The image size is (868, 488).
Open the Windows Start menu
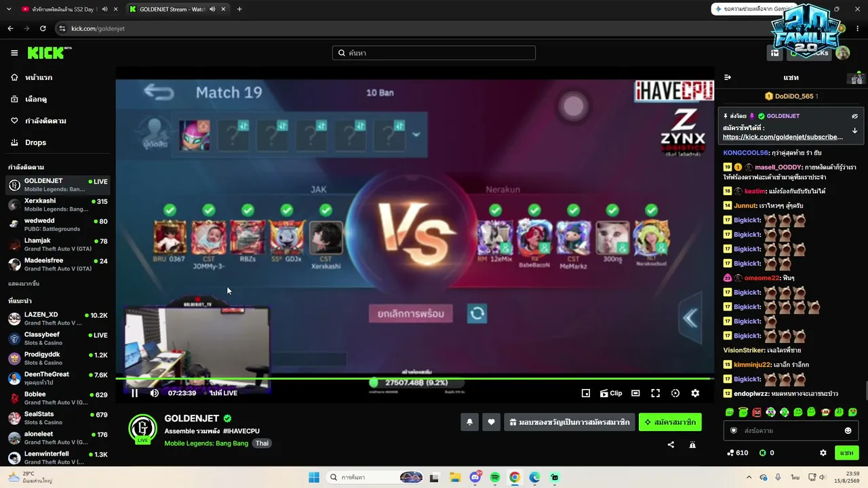point(313,477)
